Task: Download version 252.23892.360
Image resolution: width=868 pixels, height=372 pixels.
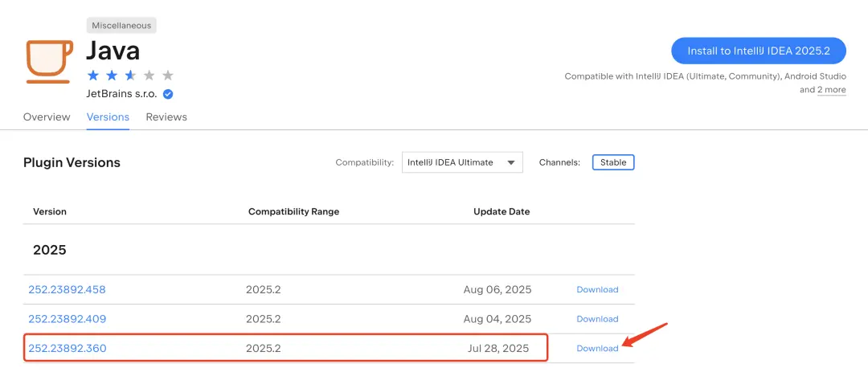Action: 597,349
